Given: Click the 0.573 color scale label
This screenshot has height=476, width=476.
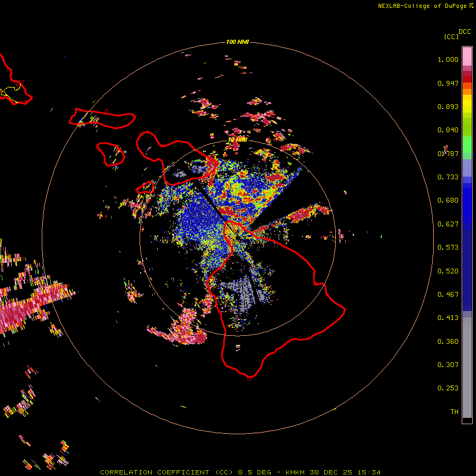Looking at the screenshot, I should 448,248.
